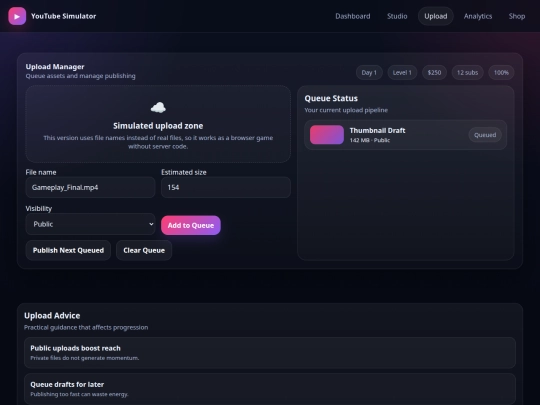
Task: Click the Queue Status heading
Action: point(331,98)
